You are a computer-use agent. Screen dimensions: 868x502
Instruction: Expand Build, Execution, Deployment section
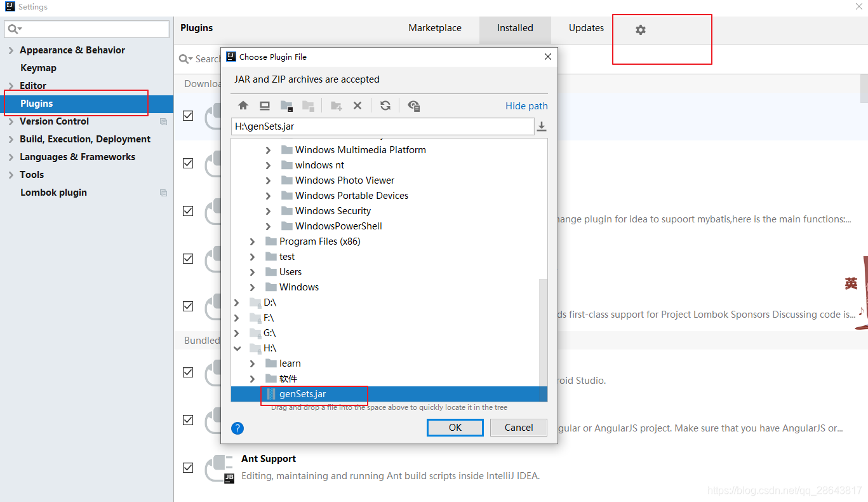[11, 139]
